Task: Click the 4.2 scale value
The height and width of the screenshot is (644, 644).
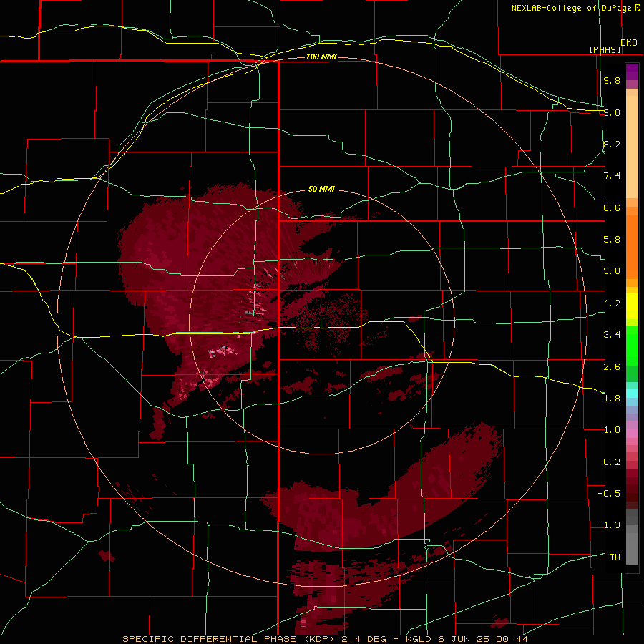Action: [612, 303]
